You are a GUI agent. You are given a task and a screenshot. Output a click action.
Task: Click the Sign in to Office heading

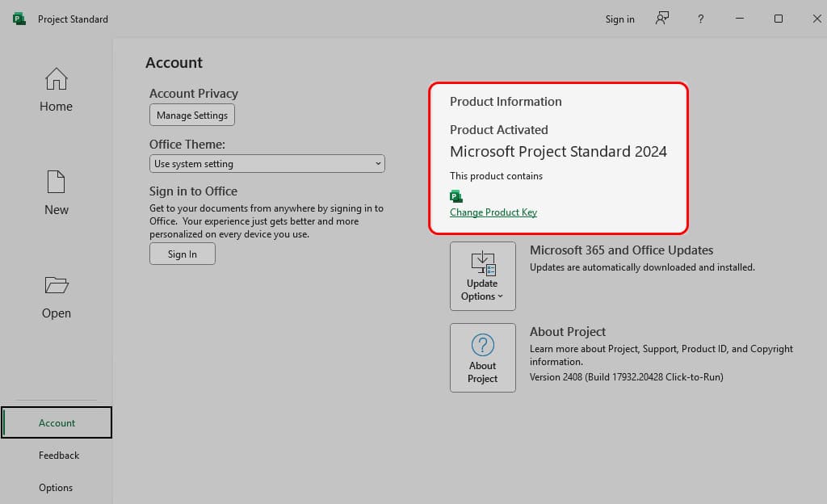coord(193,191)
